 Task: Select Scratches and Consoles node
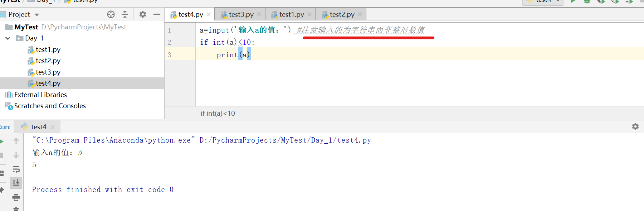point(50,106)
